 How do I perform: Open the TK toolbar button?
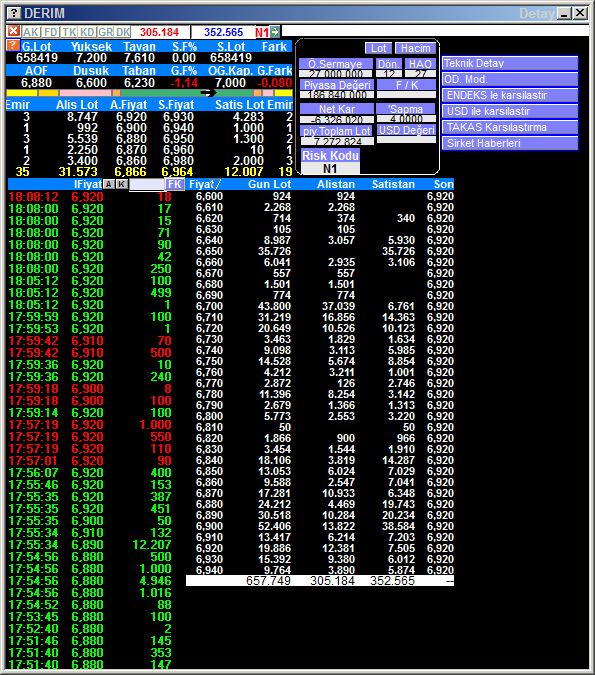(x=69, y=32)
